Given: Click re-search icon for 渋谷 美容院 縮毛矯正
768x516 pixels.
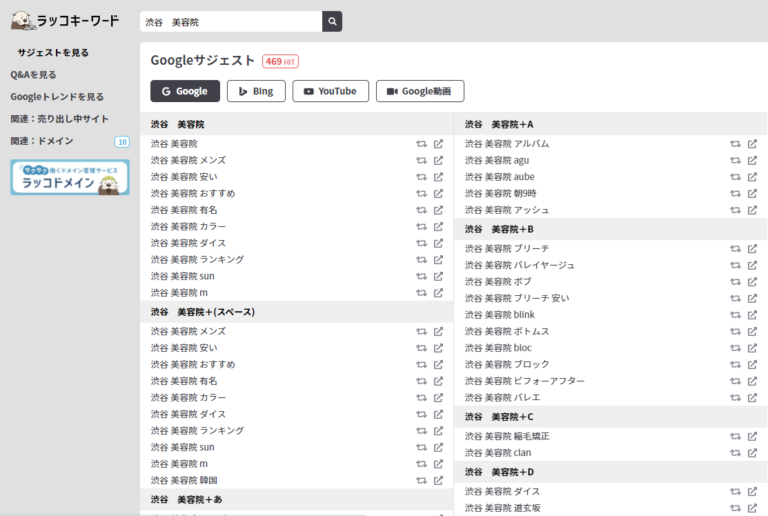Looking at the screenshot, I should [736, 436].
